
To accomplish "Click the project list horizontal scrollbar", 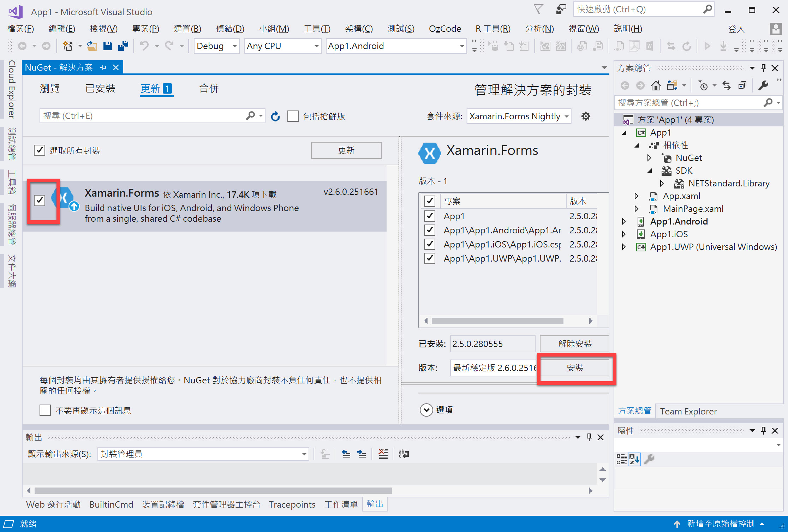I will pyautogui.click(x=497, y=321).
